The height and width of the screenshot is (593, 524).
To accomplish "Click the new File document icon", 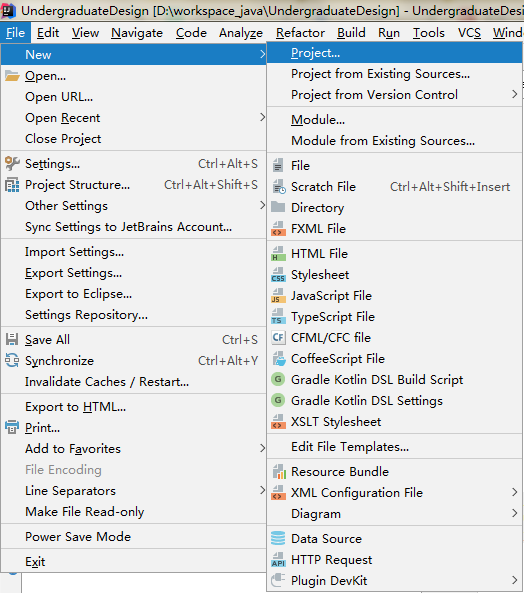I will [278, 165].
